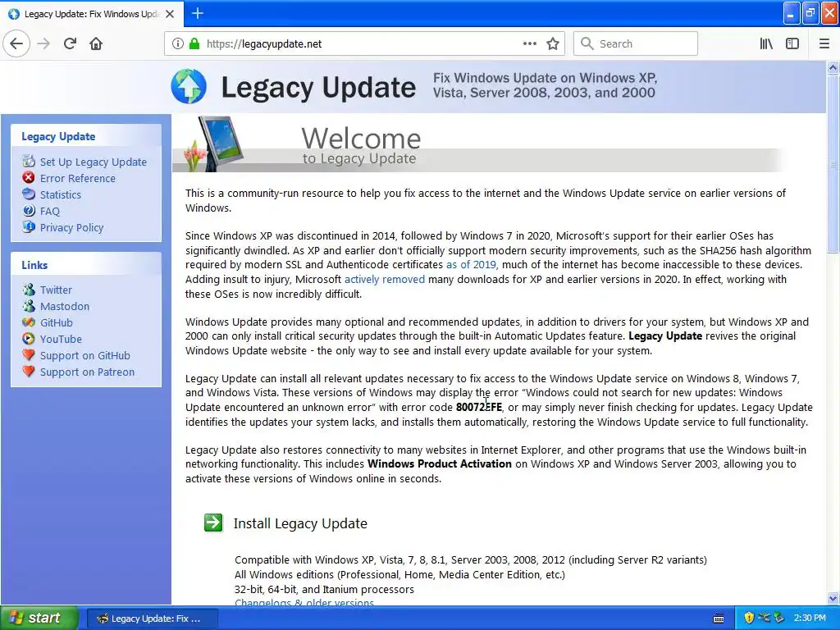
Task: Open a new tab with plus button
Action: 198,13
